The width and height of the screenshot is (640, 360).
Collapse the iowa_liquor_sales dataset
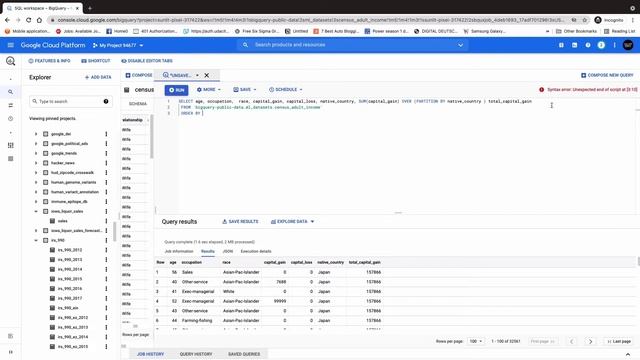click(x=36, y=211)
